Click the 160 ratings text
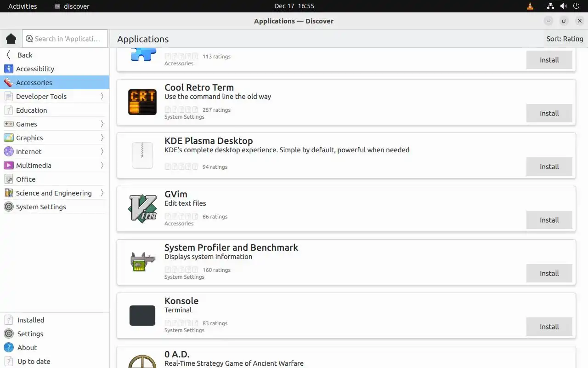The image size is (588, 368). (x=216, y=270)
